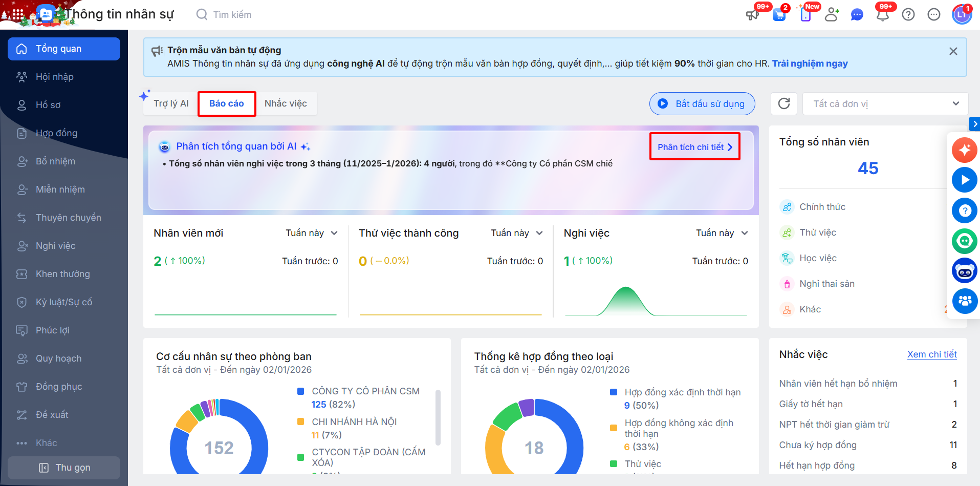The image size is (980, 486).
Task: Open the more options ellipsis icon
Action: (934, 15)
